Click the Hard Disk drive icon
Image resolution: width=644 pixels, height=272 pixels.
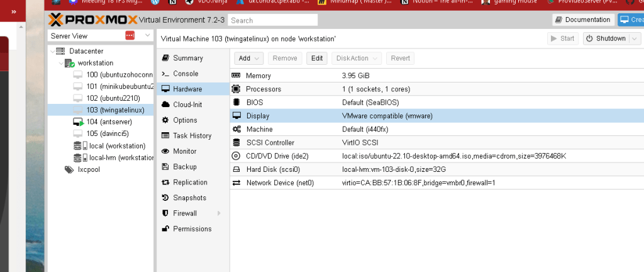[x=236, y=169]
